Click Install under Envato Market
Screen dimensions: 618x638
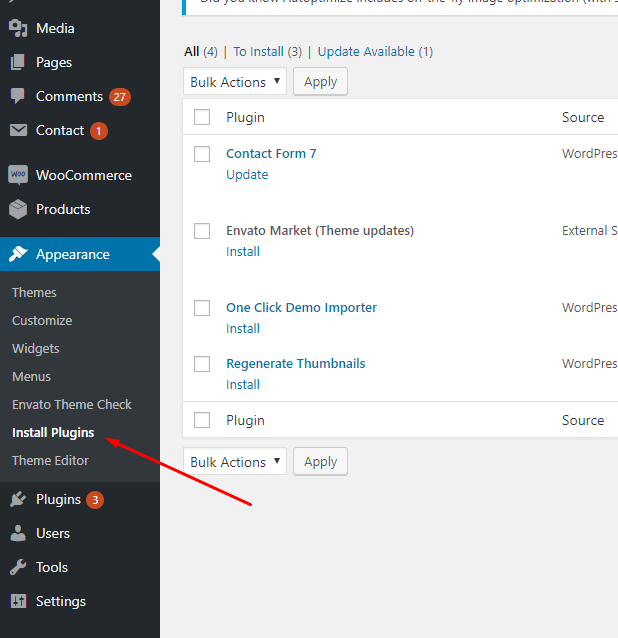click(x=243, y=252)
